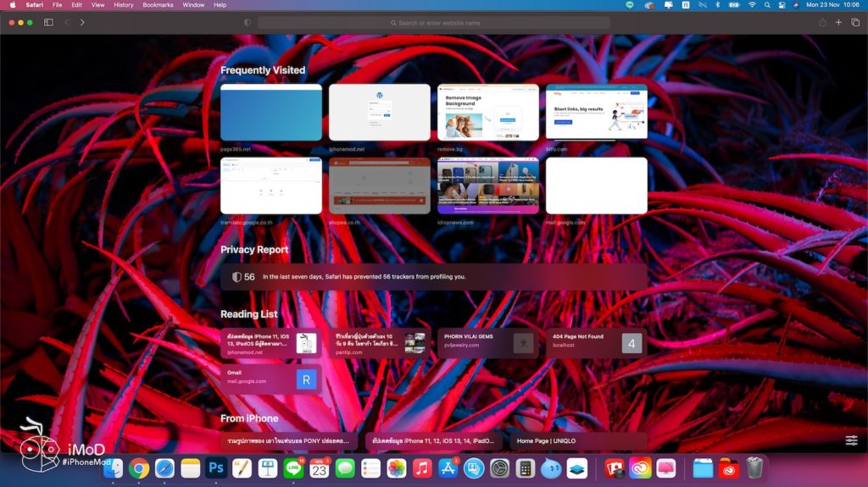This screenshot has width=868, height=487.
Task: Open the Bookmarks menu
Action: (x=158, y=5)
